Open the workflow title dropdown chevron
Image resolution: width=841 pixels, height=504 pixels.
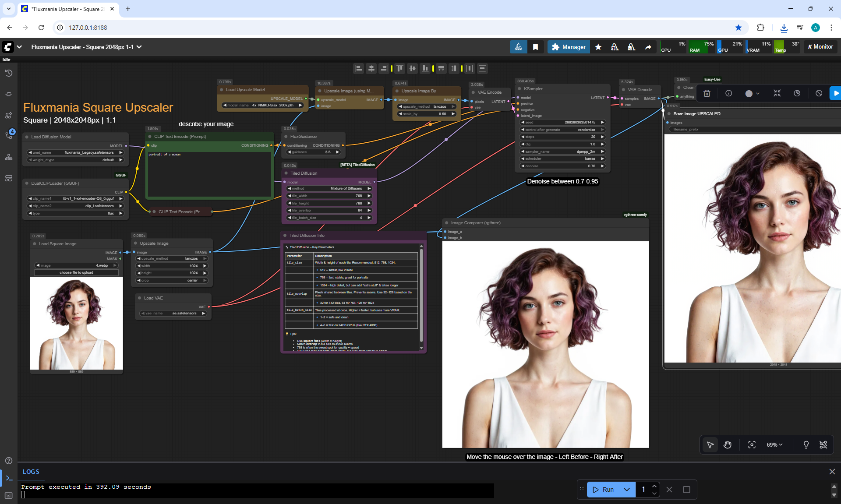139,47
